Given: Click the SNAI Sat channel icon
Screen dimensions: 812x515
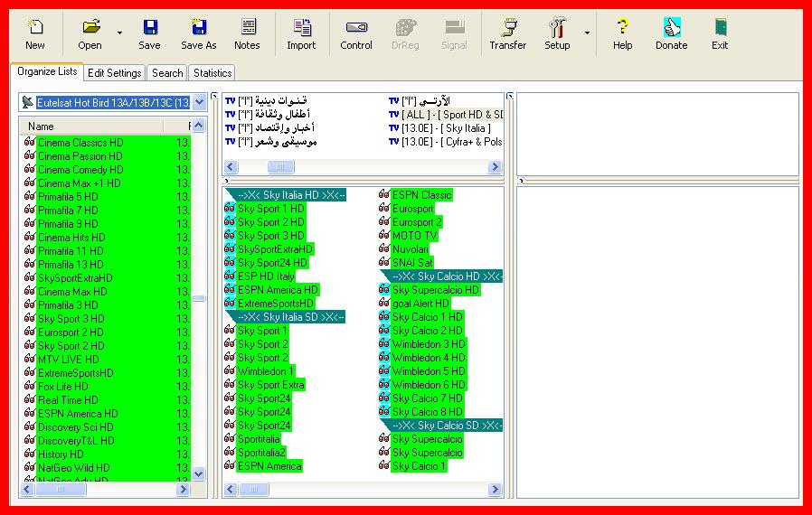Looking at the screenshot, I should (x=383, y=262).
